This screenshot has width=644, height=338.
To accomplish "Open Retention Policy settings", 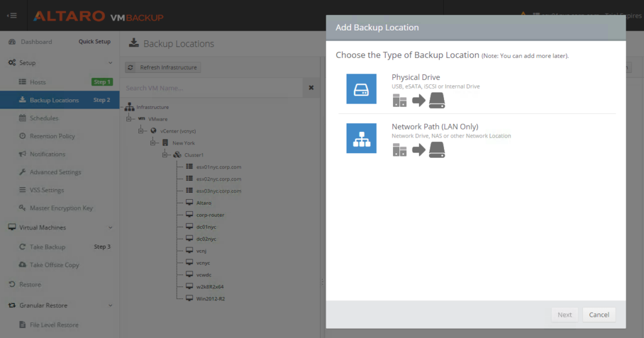I will pos(52,136).
